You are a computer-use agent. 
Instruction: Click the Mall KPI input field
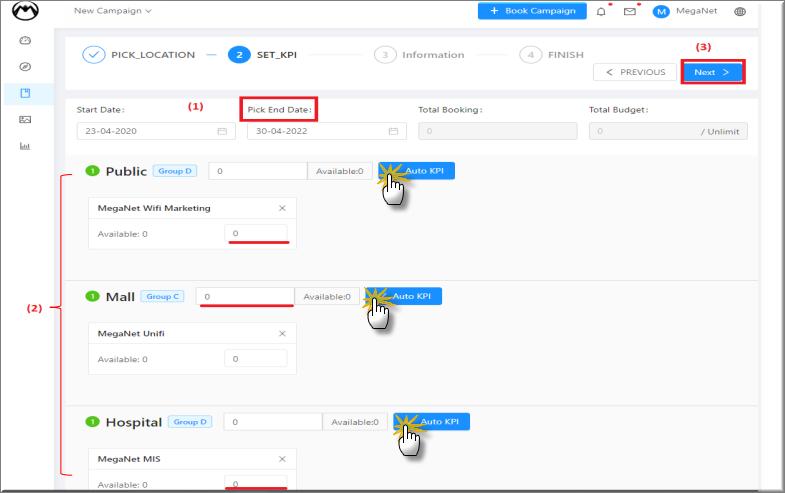click(x=245, y=296)
